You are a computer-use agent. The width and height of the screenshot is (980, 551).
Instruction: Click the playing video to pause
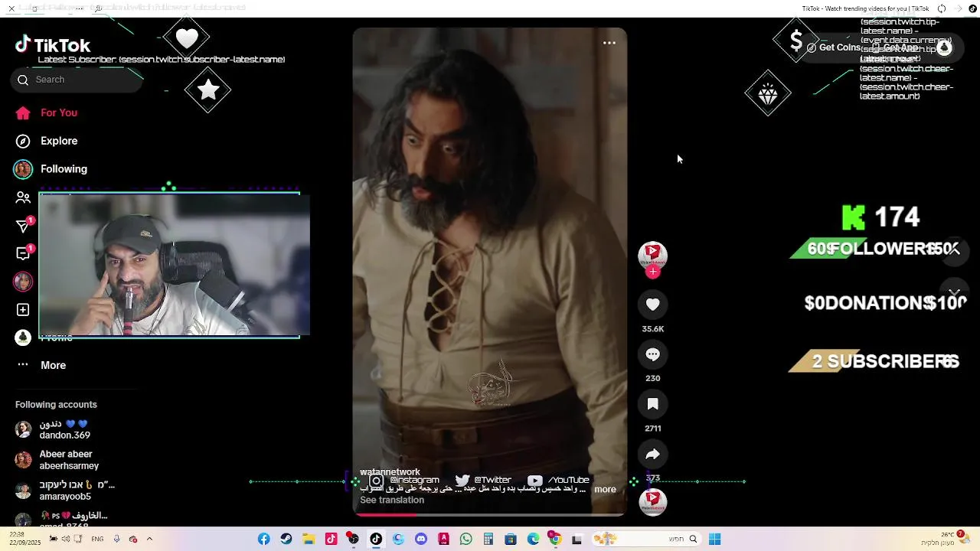pyautogui.click(x=490, y=272)
